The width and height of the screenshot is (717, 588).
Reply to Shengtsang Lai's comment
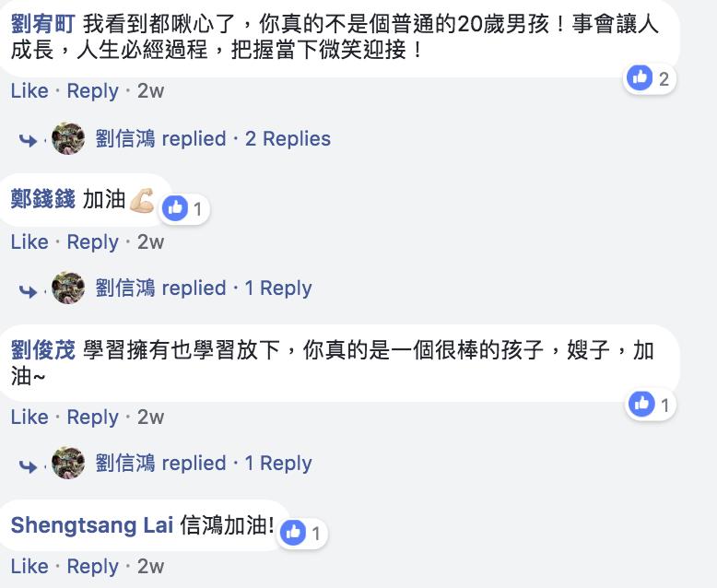point(92,567)
